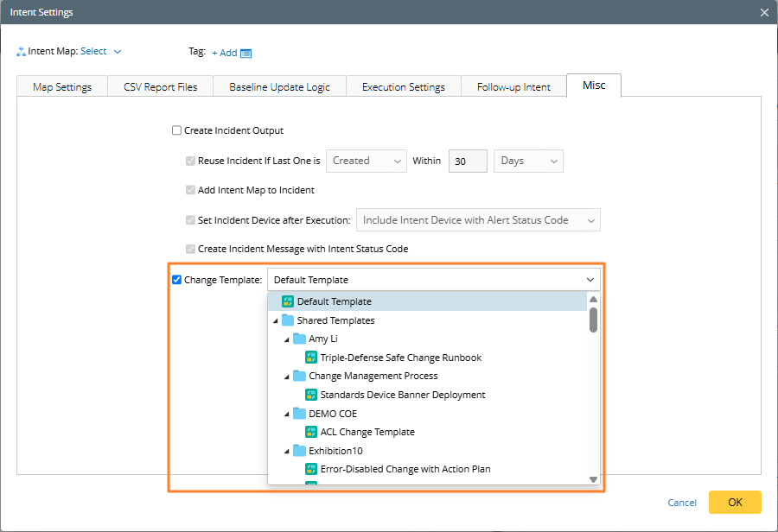Collapse the Exhibition10 folder node
This screenshot has height=532, width=778.
click(x=288, y=451)
